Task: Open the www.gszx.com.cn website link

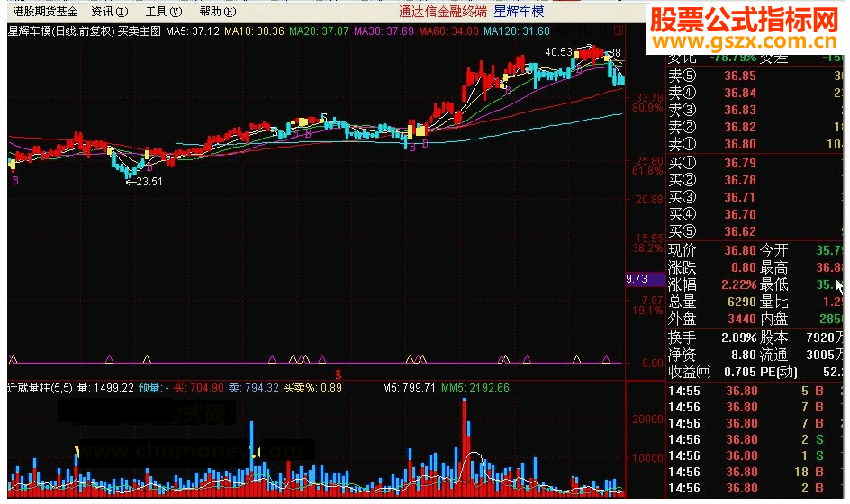Action: 745,41
